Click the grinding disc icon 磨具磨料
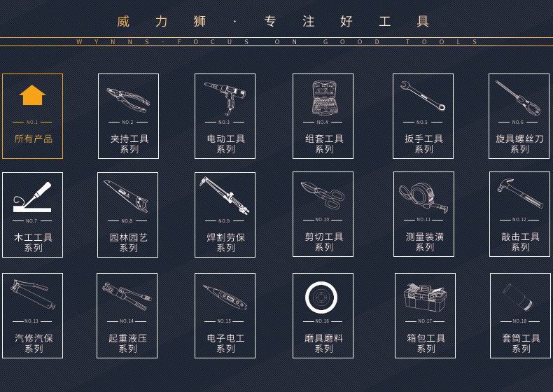 coord(321,297)
